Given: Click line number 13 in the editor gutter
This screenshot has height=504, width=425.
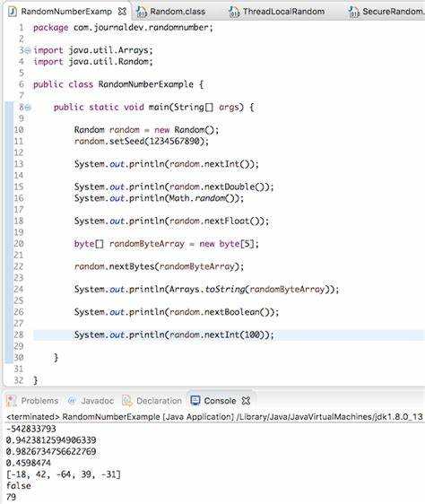Looking at the screenshot, I should [x=19, y=164].
